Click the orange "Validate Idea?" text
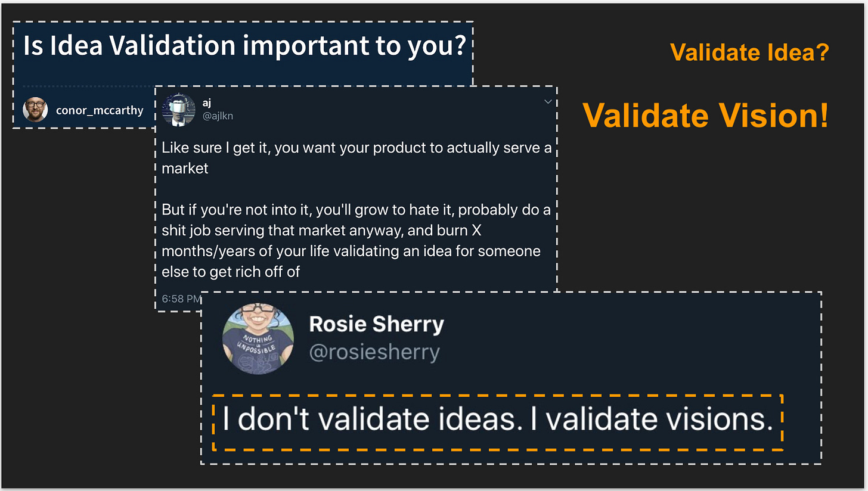 (x=749, y=52)
